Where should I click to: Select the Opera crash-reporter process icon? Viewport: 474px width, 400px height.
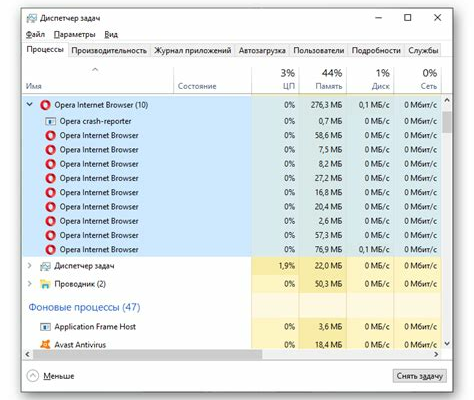(50, 121)
